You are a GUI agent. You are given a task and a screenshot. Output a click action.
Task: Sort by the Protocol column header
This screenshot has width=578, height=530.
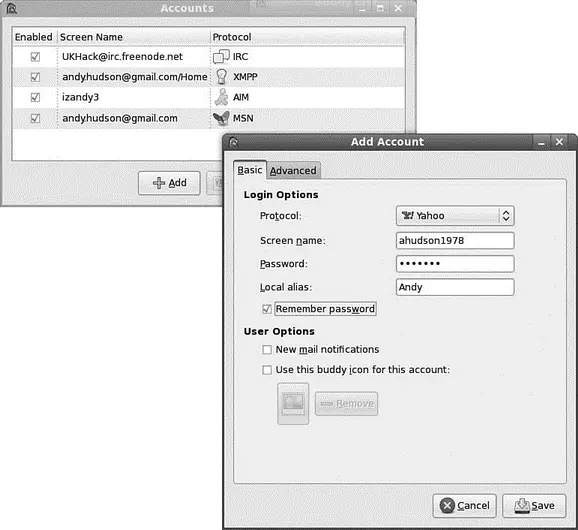coord(307,37)
